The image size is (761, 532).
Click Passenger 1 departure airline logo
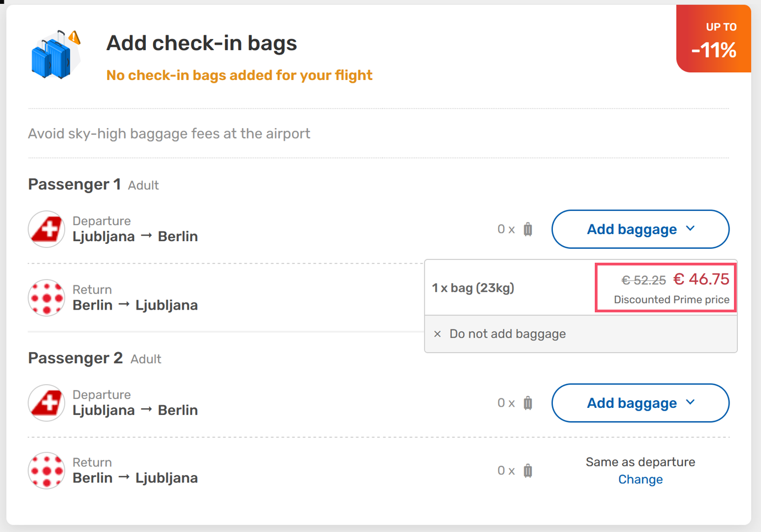[46, 229]
